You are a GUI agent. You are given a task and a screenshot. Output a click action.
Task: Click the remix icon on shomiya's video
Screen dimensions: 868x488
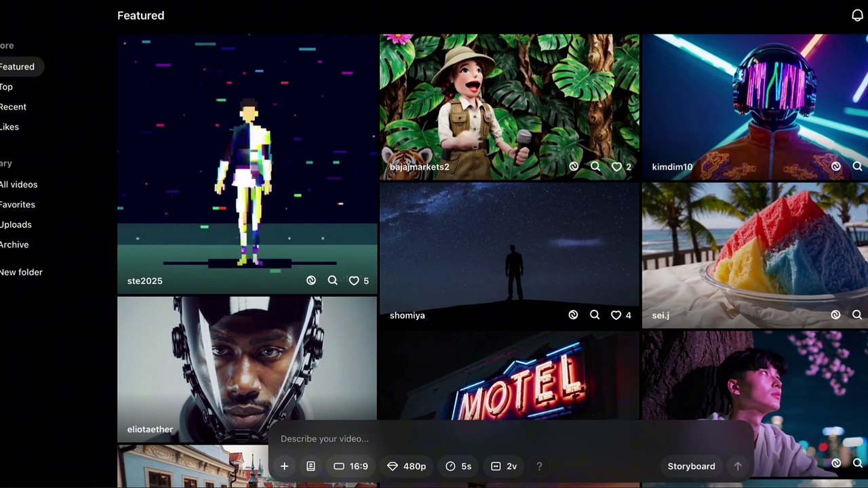click(573, 315)
